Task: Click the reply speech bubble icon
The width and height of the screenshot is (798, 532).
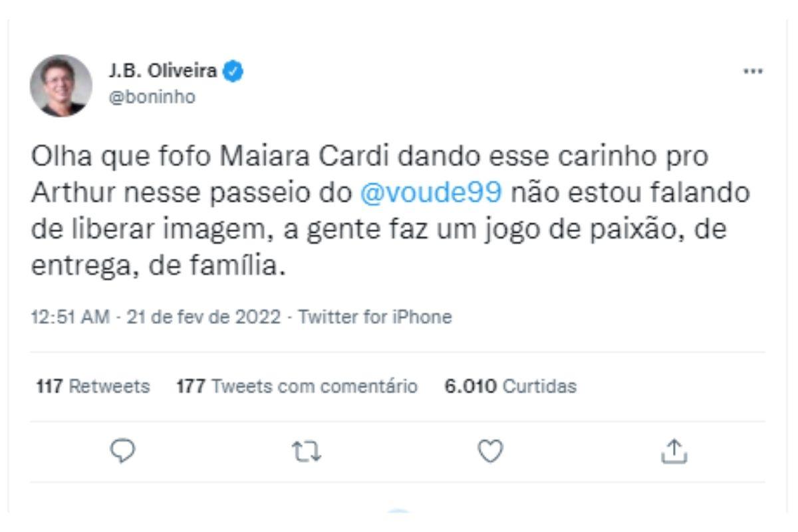Action: (122, 452)
